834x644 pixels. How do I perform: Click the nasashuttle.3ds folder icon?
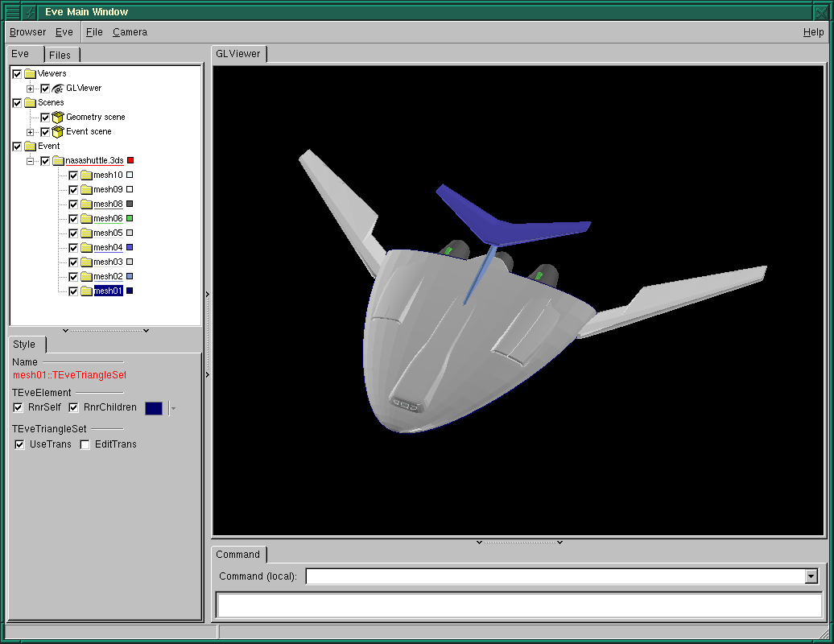click(x=59, y=160)
